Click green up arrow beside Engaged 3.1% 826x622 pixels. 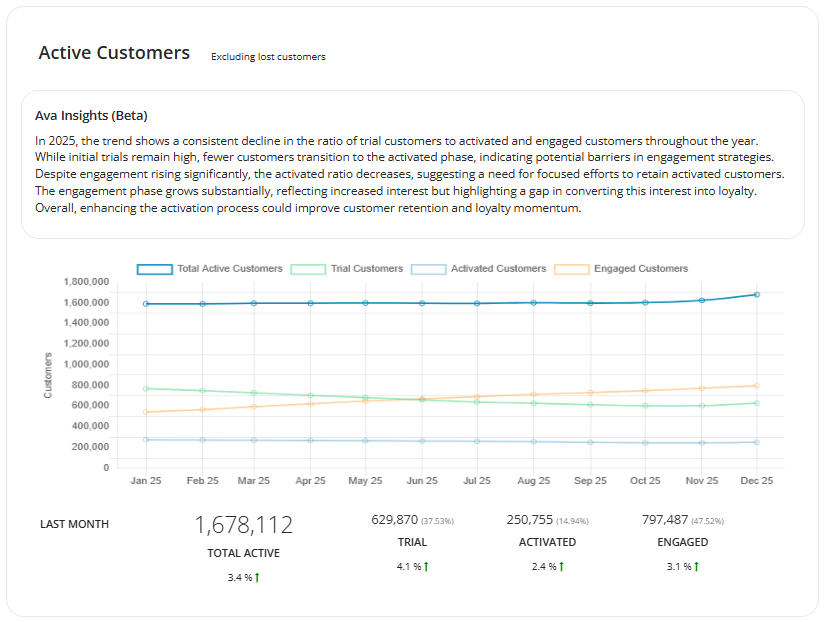coord(695,567)
